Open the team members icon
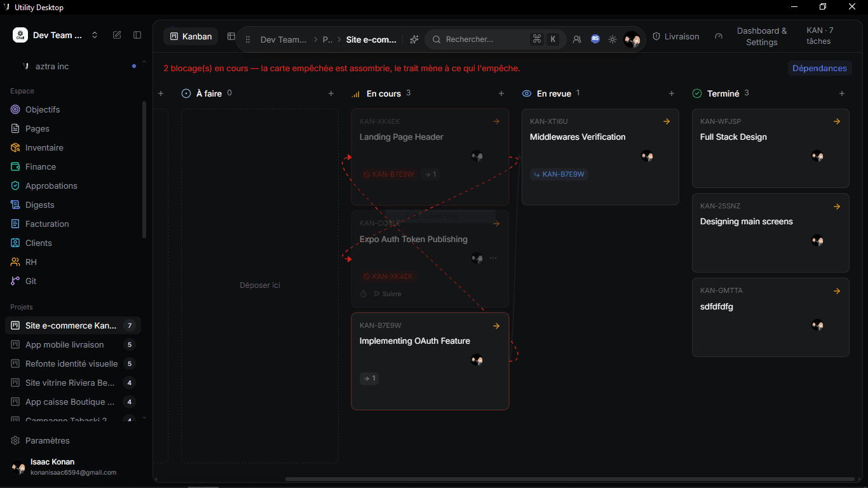The image size is (868, 488). (577, 39)
